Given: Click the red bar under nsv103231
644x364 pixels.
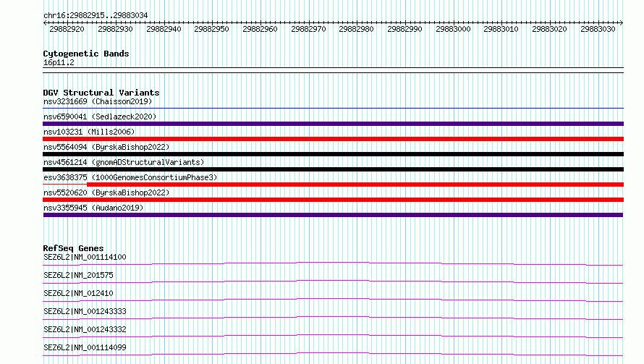Looking at the screenshot, I should click(333, 139).
